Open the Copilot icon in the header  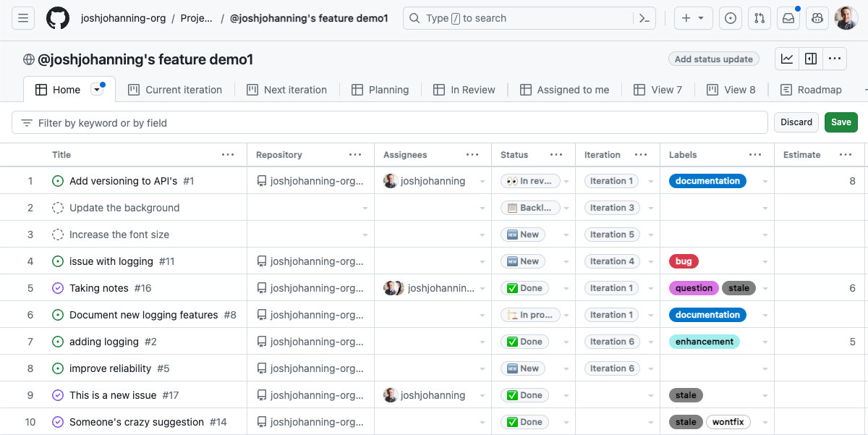(817, 17)
